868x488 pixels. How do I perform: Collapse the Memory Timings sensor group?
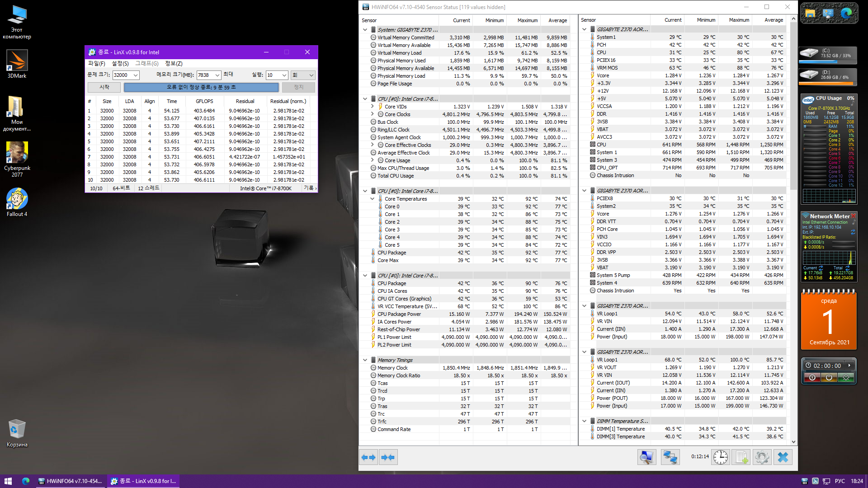[365, 360]
